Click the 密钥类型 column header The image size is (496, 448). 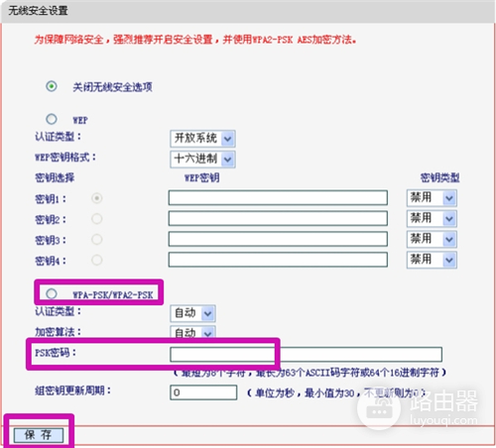coord(439,177)
